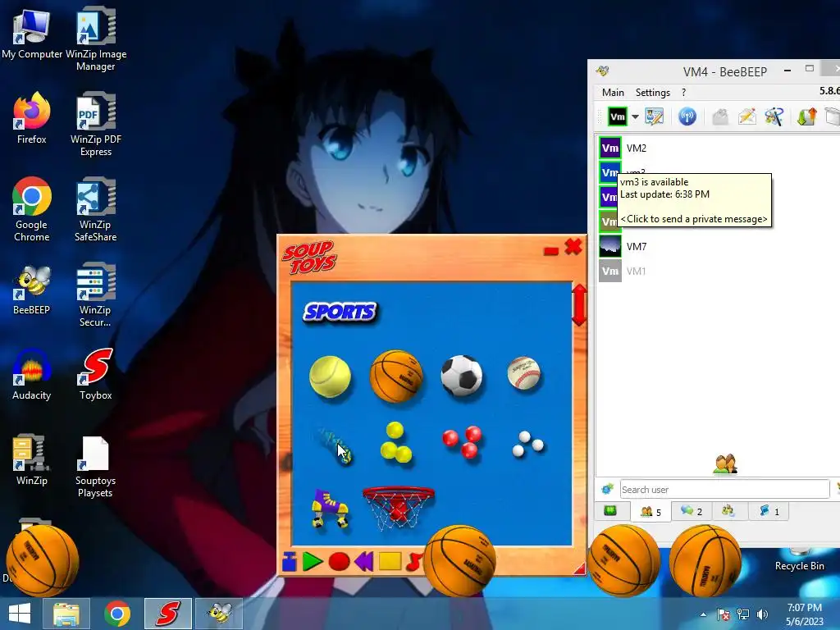The width and height of the screenshot is (840, 630).
Task: Click the create group chat icon
Action: [x=774, y=116]
